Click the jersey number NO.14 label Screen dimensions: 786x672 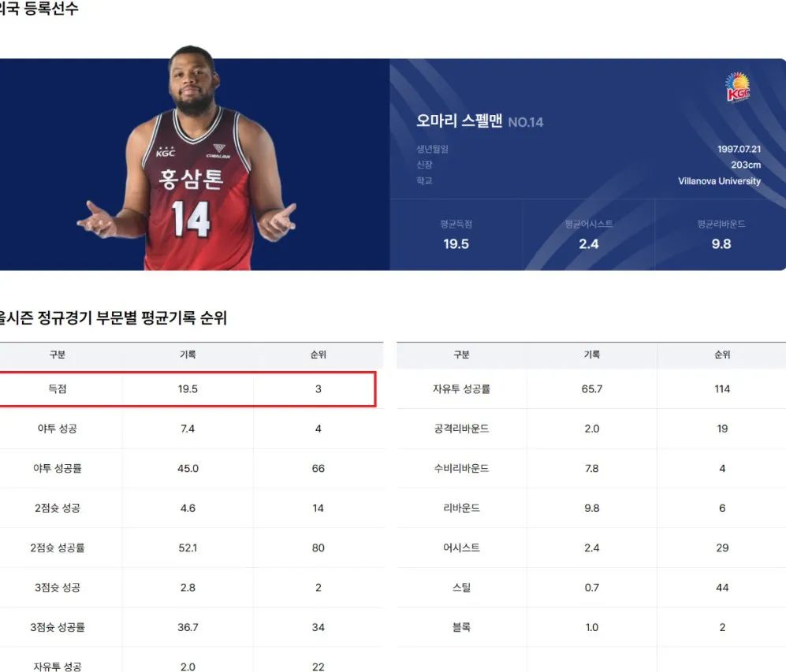(x=524, y=124)
